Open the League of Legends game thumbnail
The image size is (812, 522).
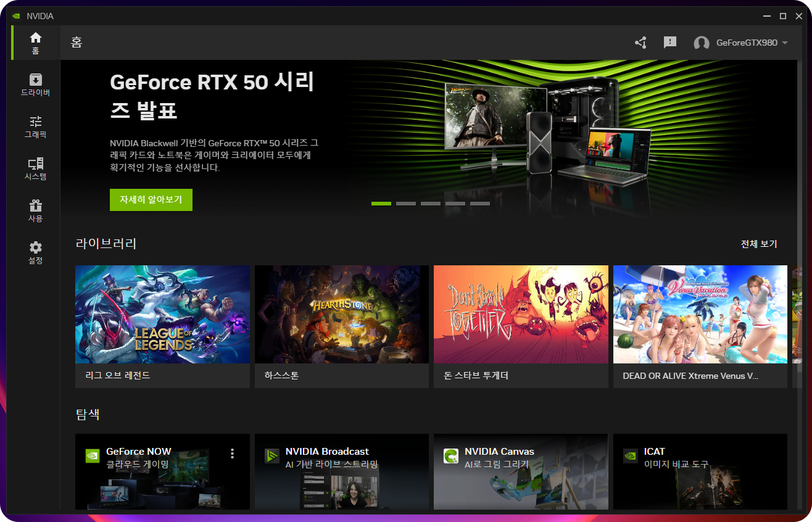pos(162,314)
